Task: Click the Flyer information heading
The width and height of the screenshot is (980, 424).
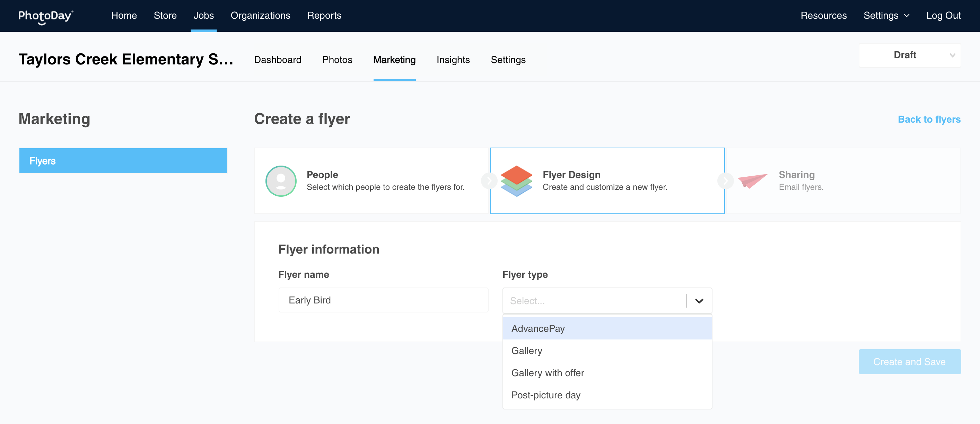Action: [329, 249]
